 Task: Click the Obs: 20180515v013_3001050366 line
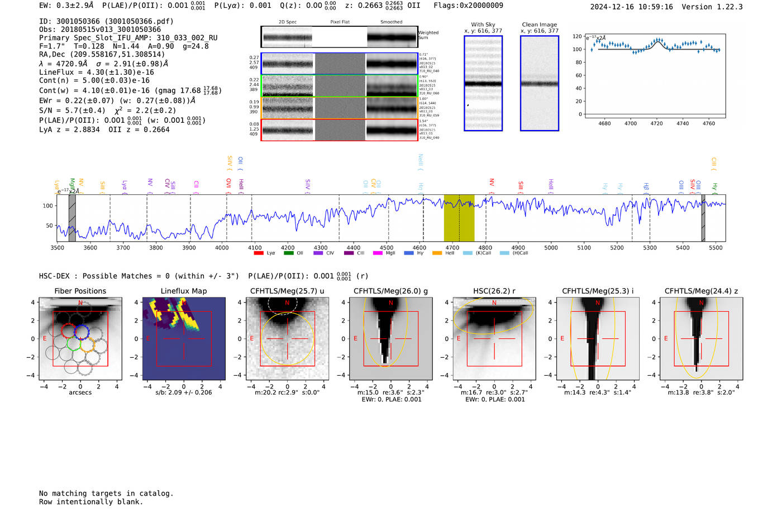(x=100, y=30)
